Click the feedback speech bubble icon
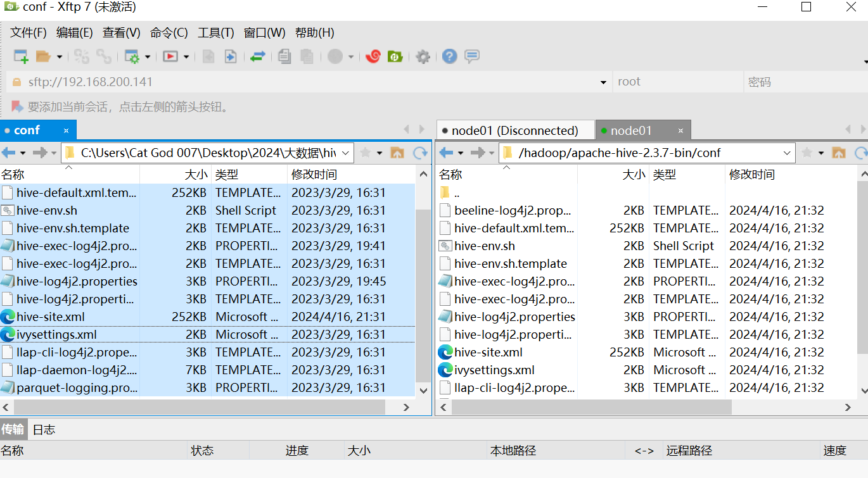Viewport: 868px width, 478px height. tap(471, 56)
